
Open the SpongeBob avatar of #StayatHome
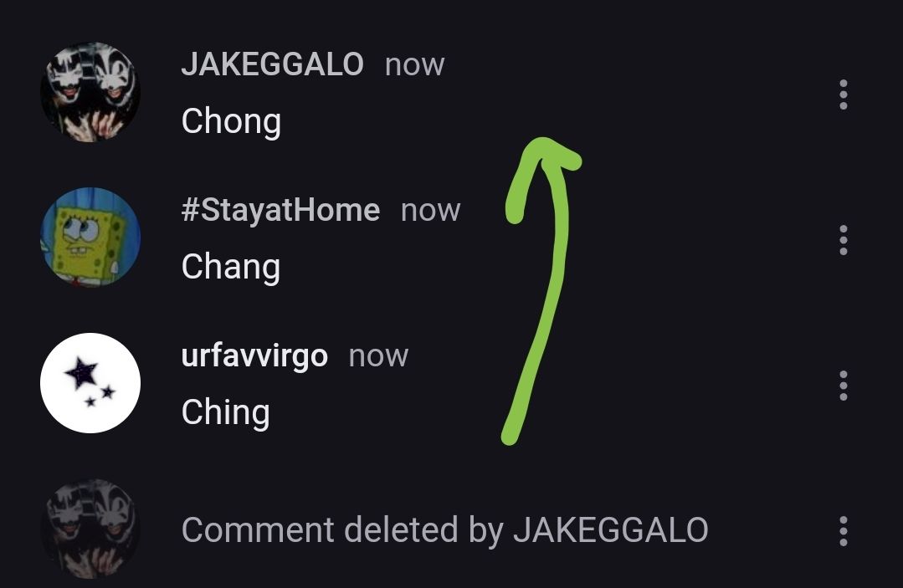pos(90,237)
